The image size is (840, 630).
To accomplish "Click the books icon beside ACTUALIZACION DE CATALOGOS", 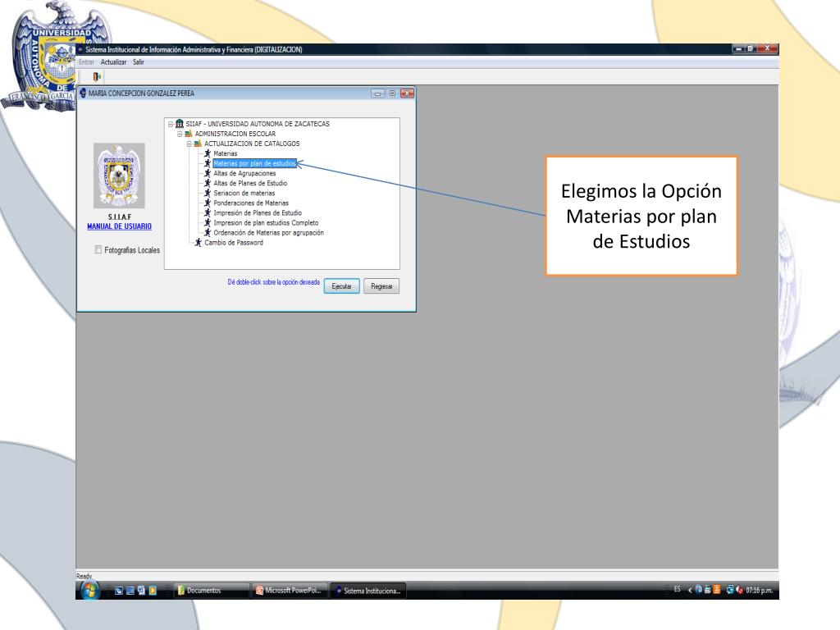I will [198, 144].
